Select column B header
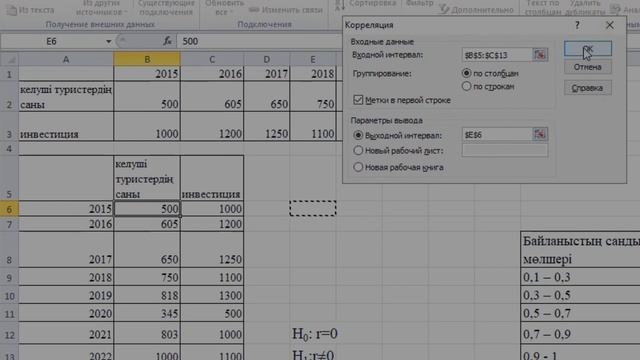640x360 pixels. (x=147, y=60)
